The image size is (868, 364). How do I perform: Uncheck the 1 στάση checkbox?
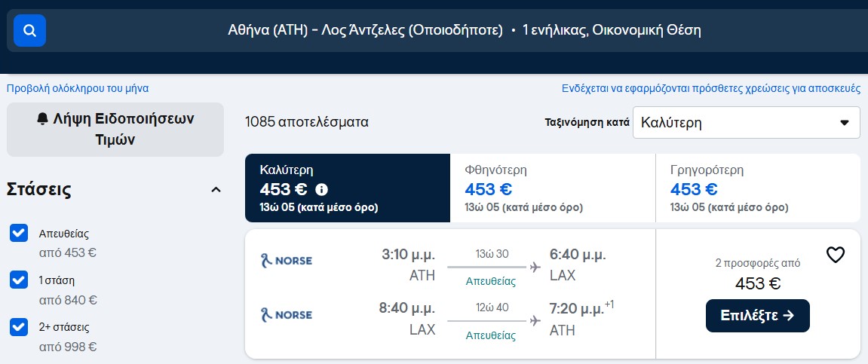coord(19,280)
